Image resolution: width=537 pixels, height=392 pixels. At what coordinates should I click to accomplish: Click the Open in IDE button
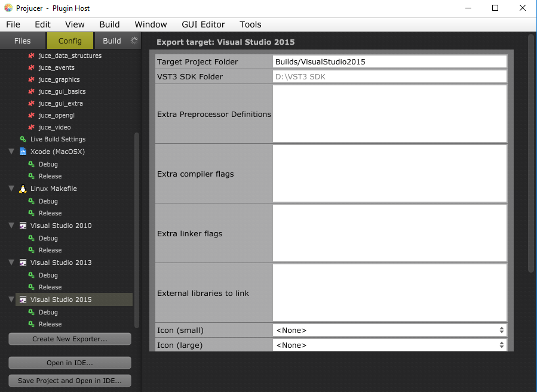click(x=70, y=363)
